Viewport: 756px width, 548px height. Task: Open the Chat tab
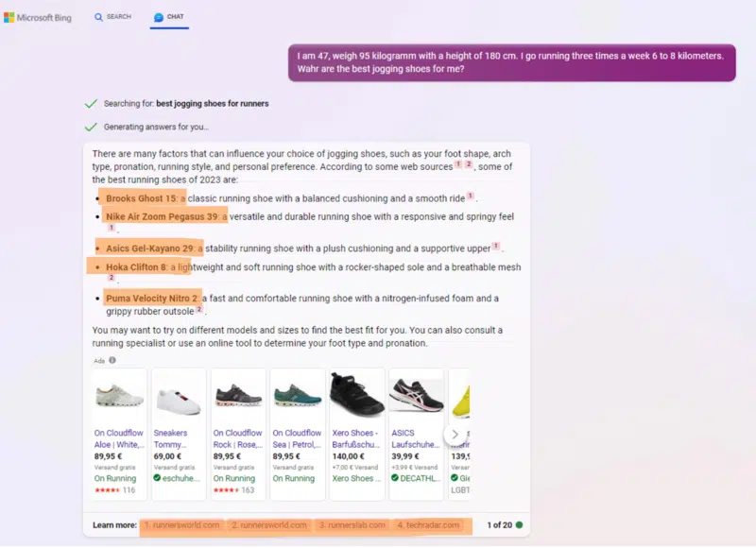[169, 17]
